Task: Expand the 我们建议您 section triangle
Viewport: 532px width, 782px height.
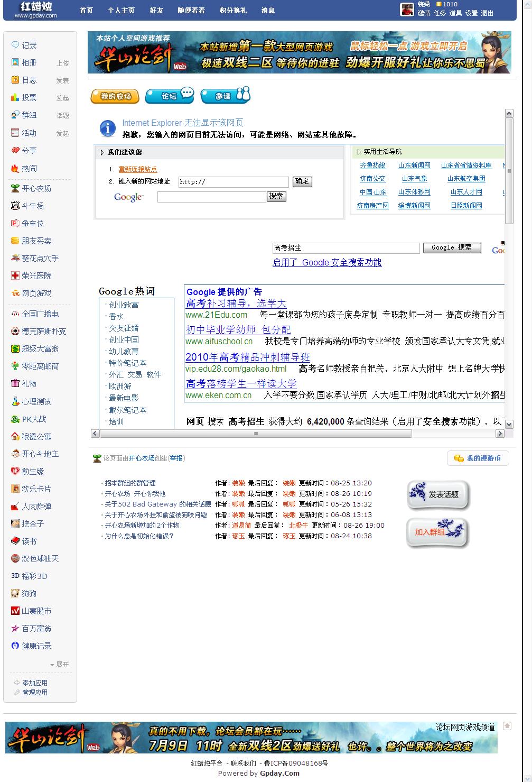Action: click(x=102, y=152)
